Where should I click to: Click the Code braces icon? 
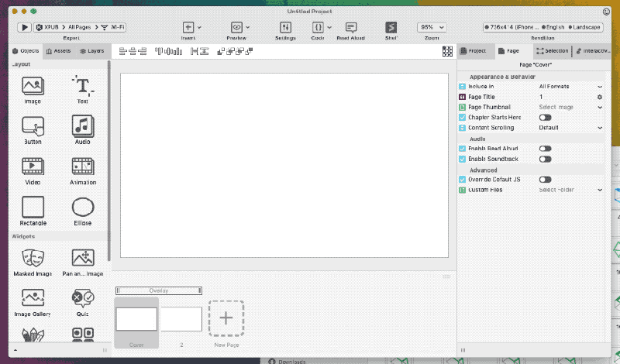click(x=318, y=27)
